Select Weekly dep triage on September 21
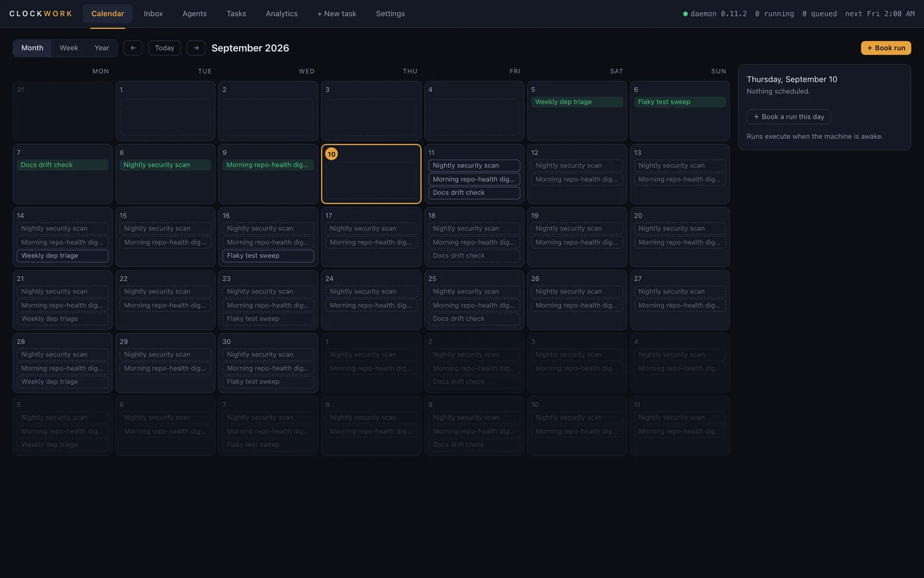This screenshot has width=924, height=578. 62,318
